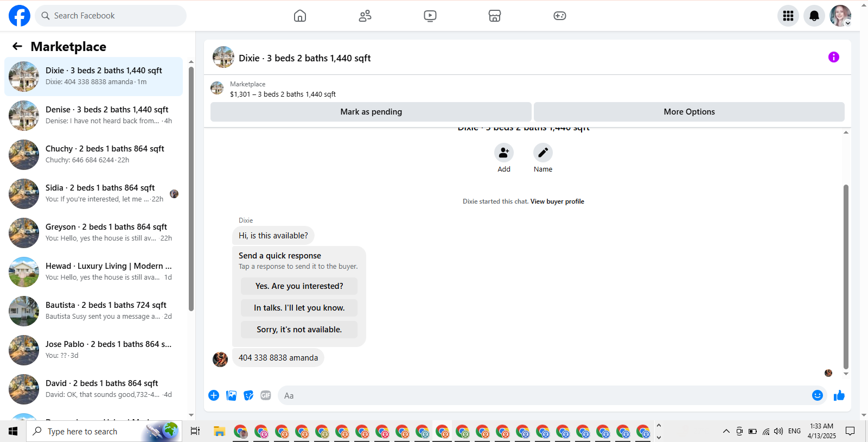The image size is (868, 442).
Task: Open the Greyson conversation
Action: click(x=93, y=233)
